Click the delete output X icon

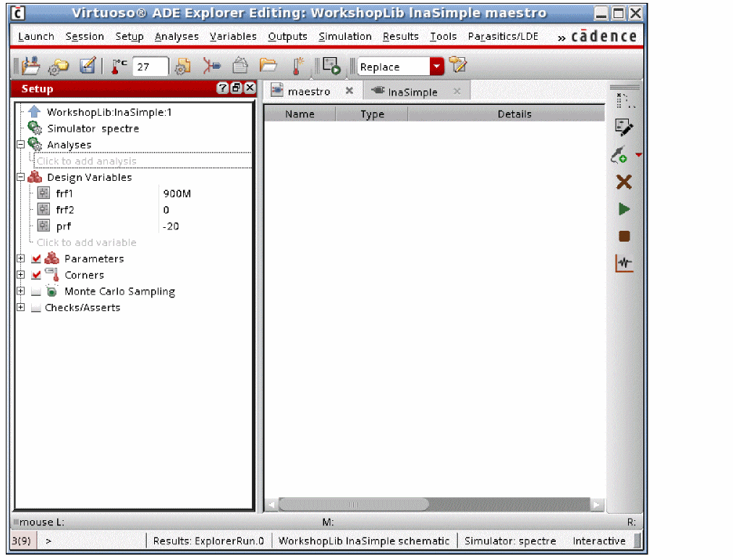(624, 182)
